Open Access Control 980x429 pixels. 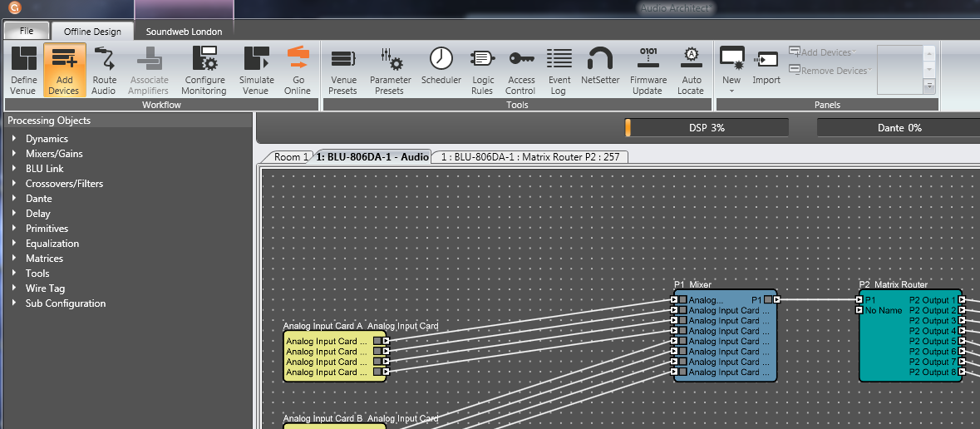pyautogui.click(x=521, y=71)
